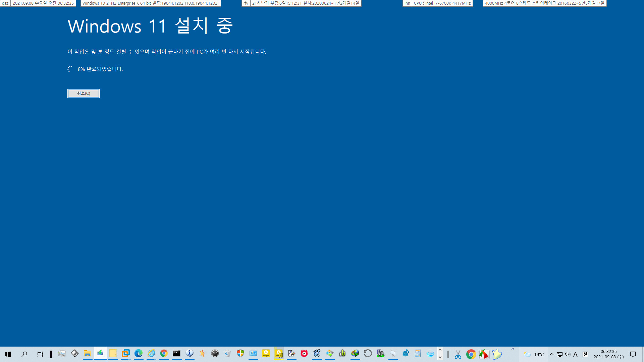Expand the quick launch overflow chevron
Screen dimensions: 644x362
[513, 349]
